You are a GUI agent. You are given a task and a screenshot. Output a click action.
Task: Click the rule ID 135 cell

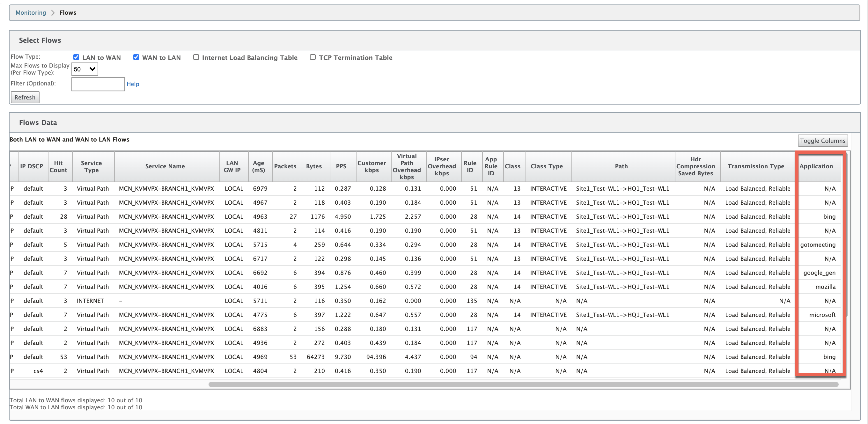(472, 301)
